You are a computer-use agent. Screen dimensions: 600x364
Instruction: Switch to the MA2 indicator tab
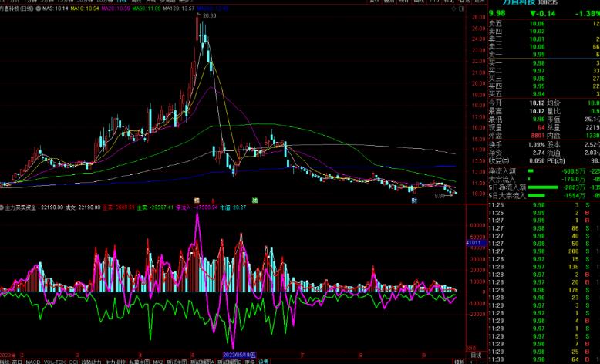tap(157, 362)
